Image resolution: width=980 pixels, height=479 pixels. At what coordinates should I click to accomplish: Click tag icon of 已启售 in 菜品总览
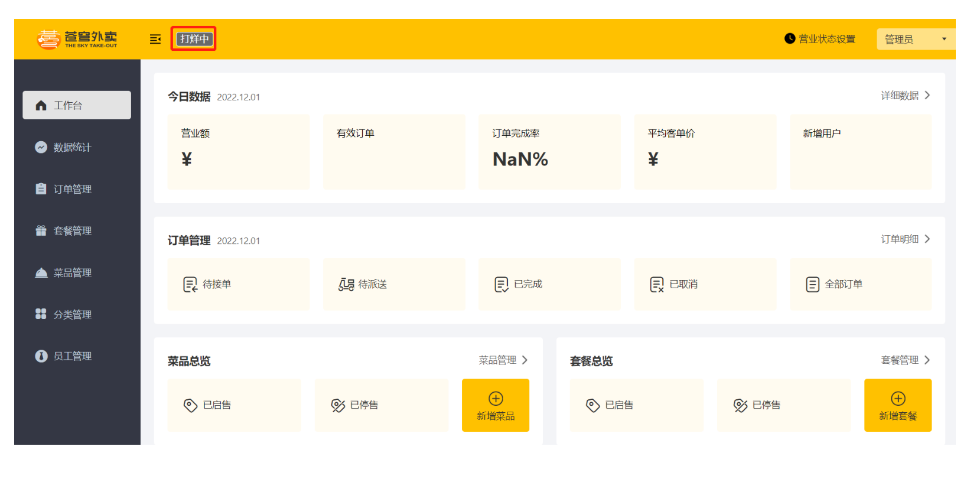click(190, 405)
